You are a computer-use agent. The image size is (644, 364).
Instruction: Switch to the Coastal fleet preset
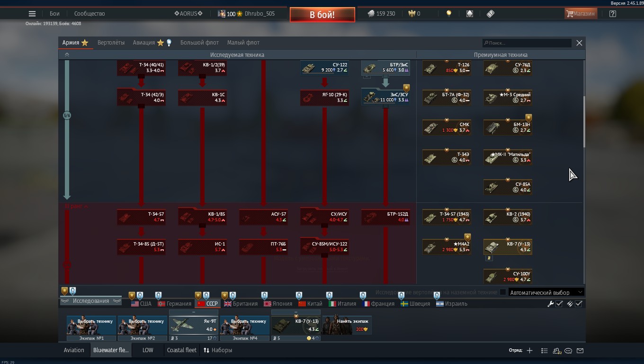[181, 350]
